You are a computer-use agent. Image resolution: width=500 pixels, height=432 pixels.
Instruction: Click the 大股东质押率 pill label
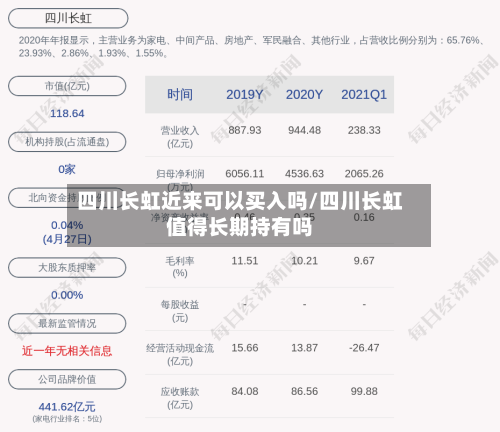67,267
